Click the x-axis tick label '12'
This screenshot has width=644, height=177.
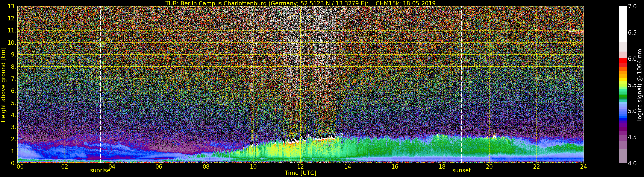300,167
